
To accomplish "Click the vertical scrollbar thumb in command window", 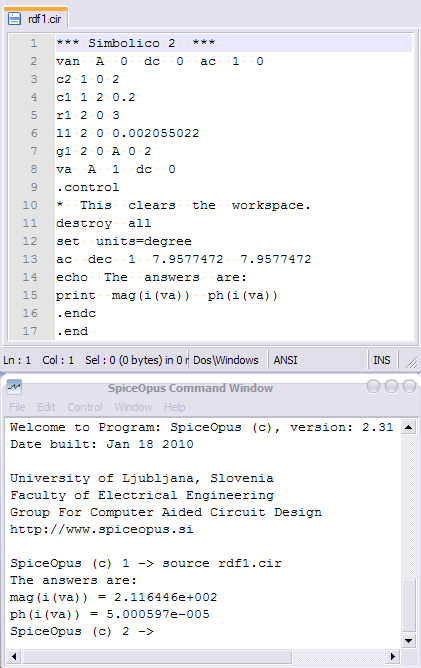I will 408,605.
